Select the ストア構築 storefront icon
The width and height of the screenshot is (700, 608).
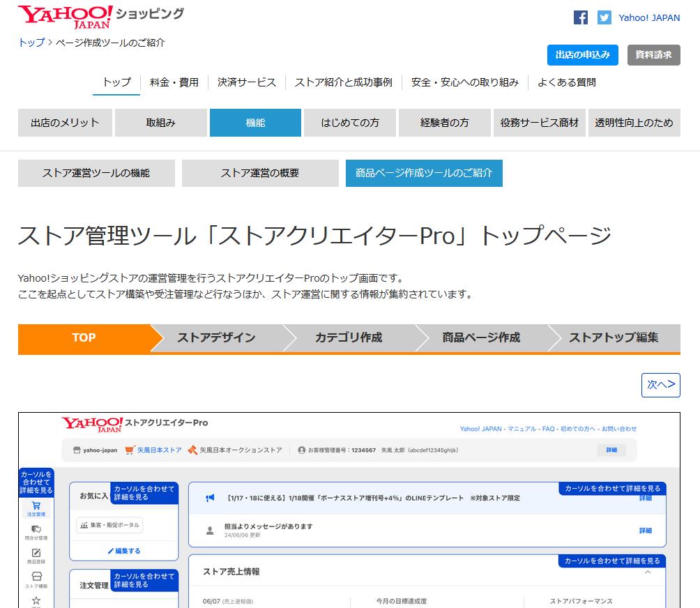[37, 575]
